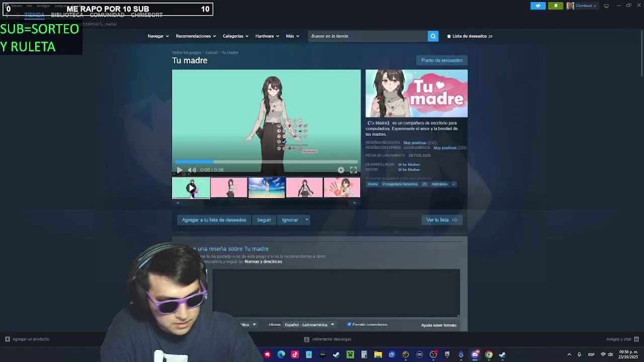Image resolution: width=644 pixels, height=362 pixels.
Task: Open video settings gear
Action: pyautogui.click(x=341, y=170)
